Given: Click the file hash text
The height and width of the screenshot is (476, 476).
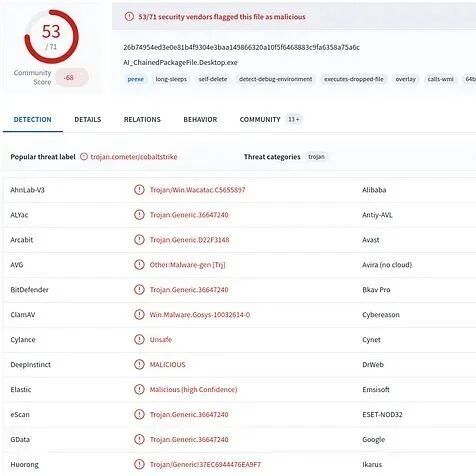Looking at the screenshot, I should click(241, 47).
